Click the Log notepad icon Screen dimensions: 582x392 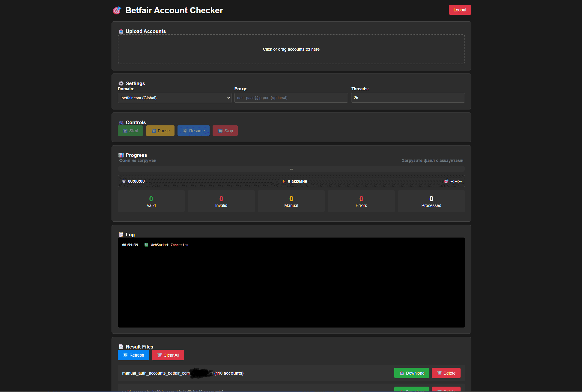pos(121,235)
